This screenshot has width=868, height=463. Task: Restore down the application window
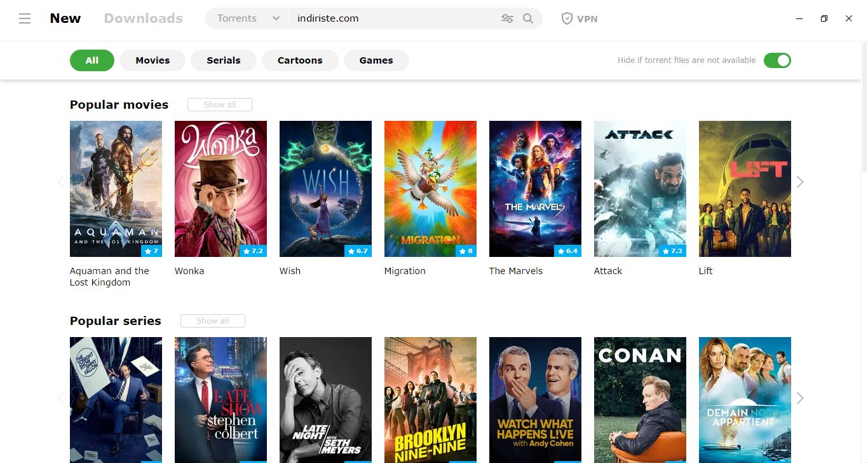[824, 18]
